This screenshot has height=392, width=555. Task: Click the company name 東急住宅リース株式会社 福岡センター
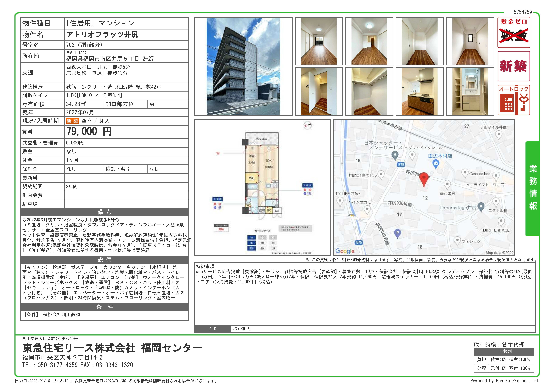tap(112, 348)
